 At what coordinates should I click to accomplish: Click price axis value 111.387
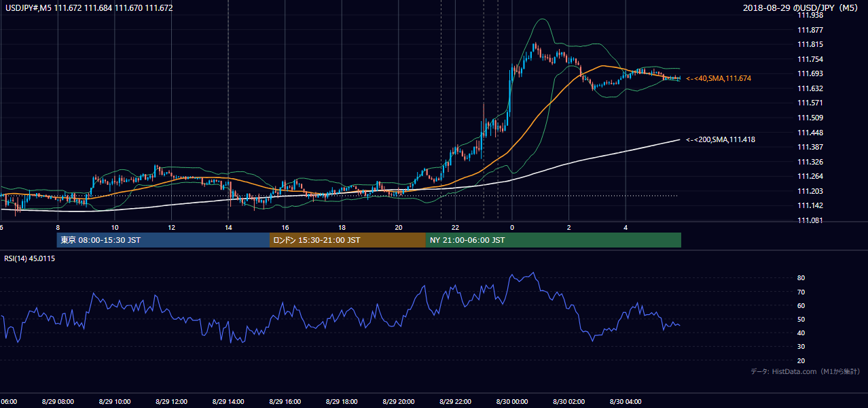[x=810, y=148]
